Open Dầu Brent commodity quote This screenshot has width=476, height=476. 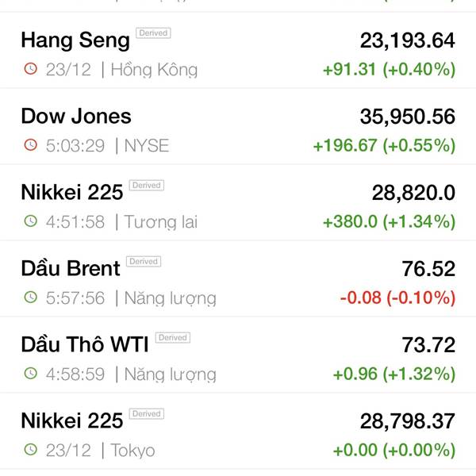tap(238, 279)
